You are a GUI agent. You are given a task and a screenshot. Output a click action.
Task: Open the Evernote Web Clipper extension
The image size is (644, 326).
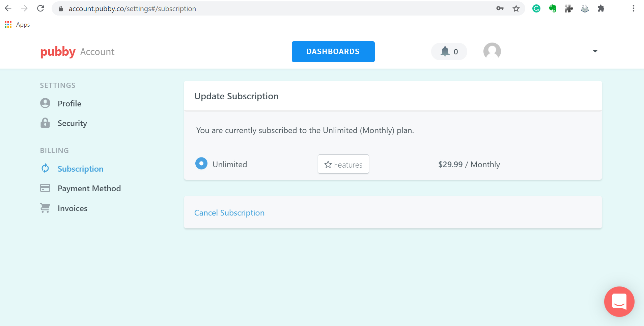(x=553, y=8)
